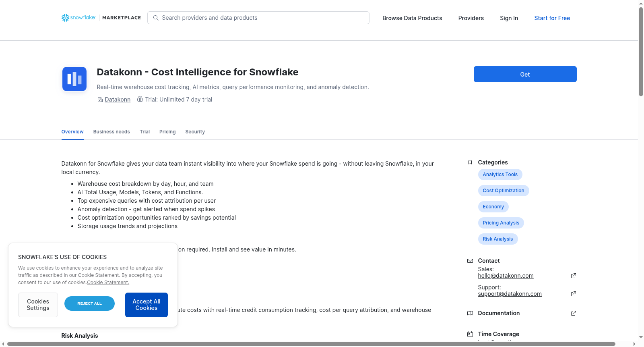
Task: Select the Cost Optimization category tag
Action: pyautogui.click(x=504, y=191)
